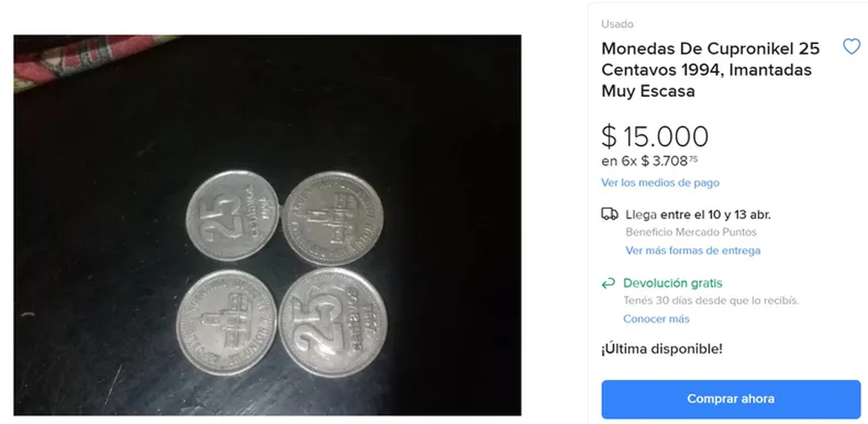Click the heart icon to favorite this listing

(851, 46)
